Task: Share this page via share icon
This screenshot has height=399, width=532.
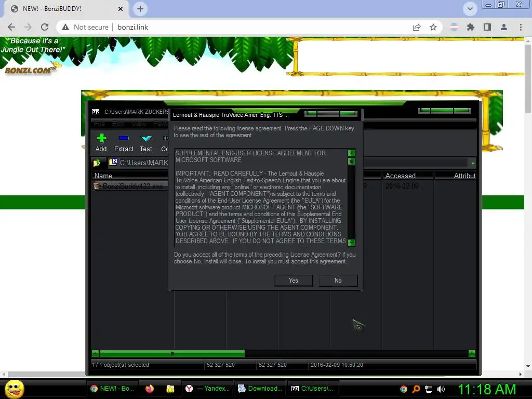Action: pos(417,27)
